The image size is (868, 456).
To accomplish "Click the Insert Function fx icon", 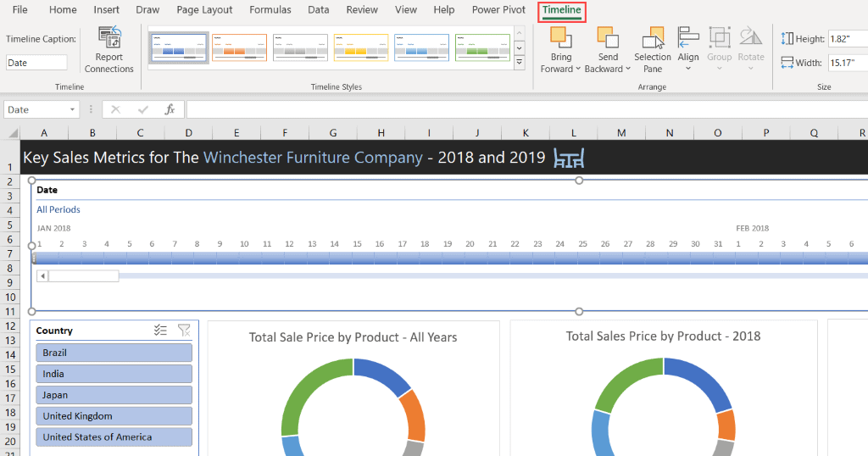I will [170, 109].
